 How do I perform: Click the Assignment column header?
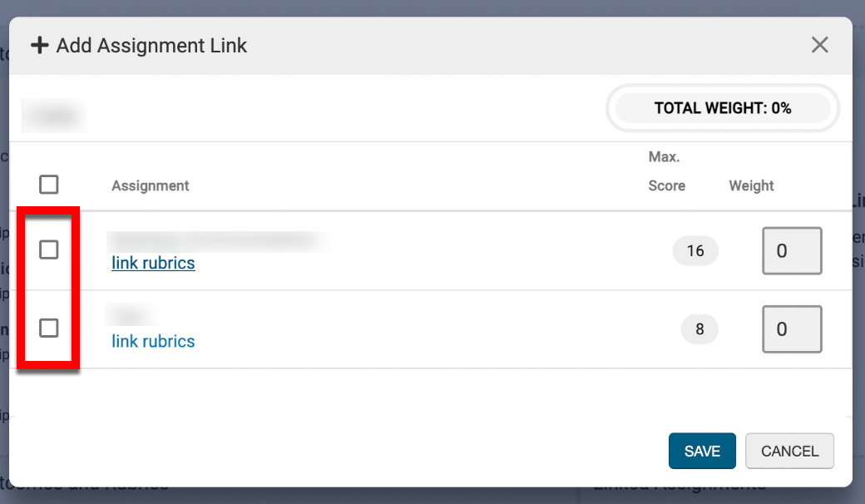(151, 185)
